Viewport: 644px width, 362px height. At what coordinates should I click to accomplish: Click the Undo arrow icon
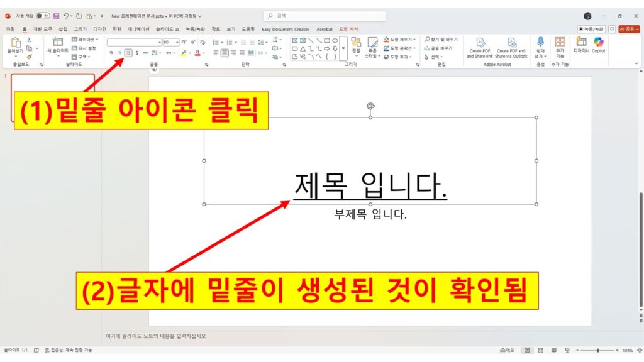point(65,16)
